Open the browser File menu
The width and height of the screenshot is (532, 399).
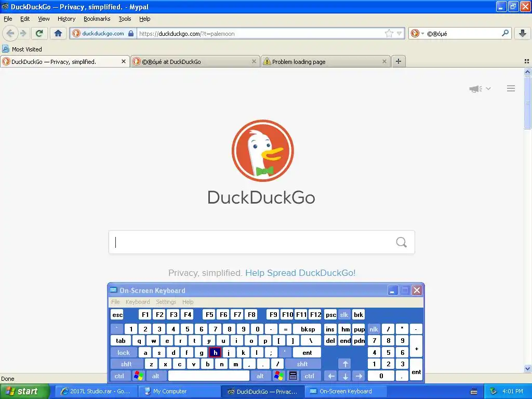coord(8,19)
